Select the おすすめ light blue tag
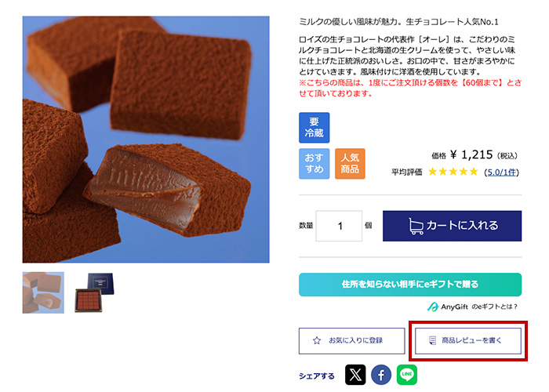The height and width of the screenshot is (392, 549). pos(314,163)
